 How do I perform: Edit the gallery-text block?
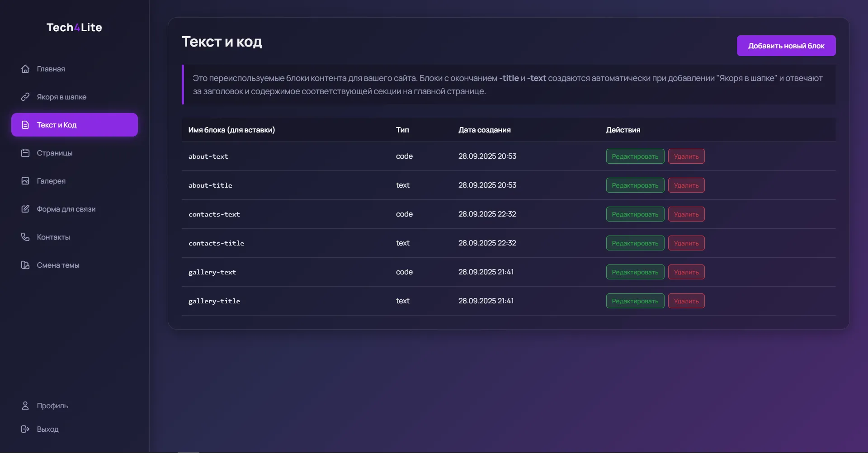635,272
